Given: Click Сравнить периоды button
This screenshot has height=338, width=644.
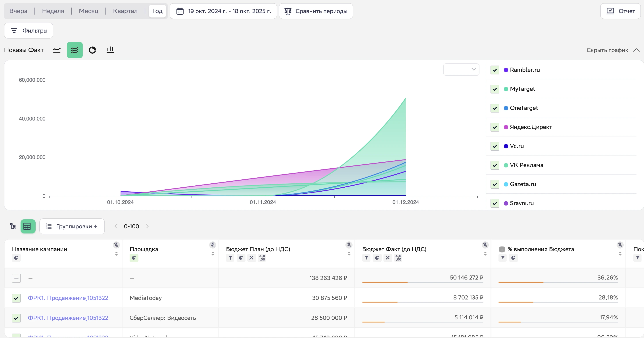Looking at the screenshot, I should point(316,11).
